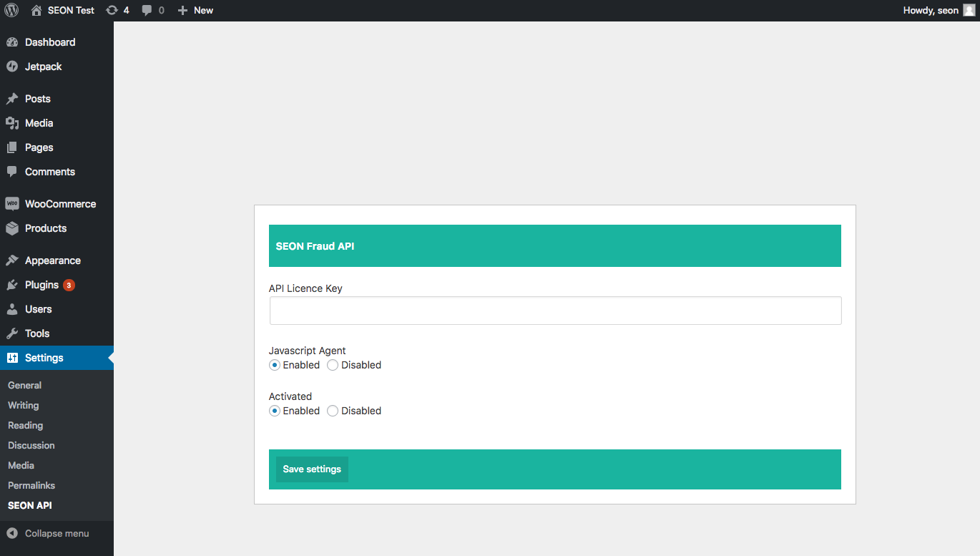This screenshot has width=980, height=556.
Task: Open Writing settings submenu
Action: 24,405
